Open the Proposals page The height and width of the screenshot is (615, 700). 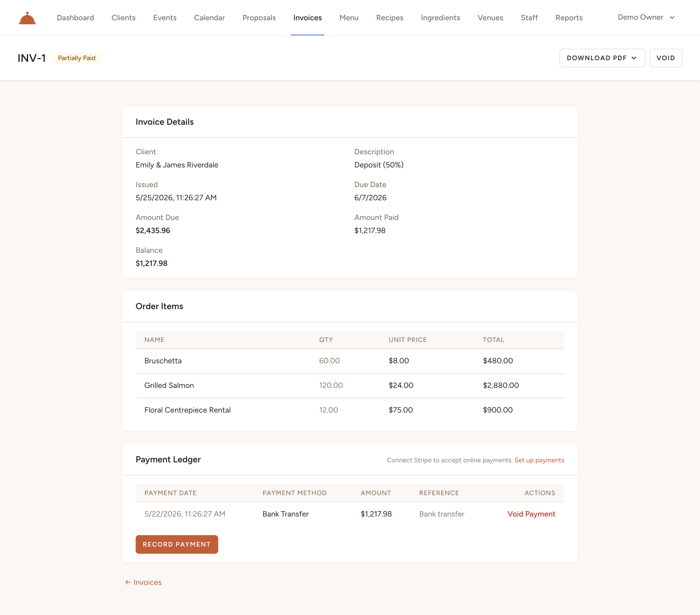click(259, 18)
